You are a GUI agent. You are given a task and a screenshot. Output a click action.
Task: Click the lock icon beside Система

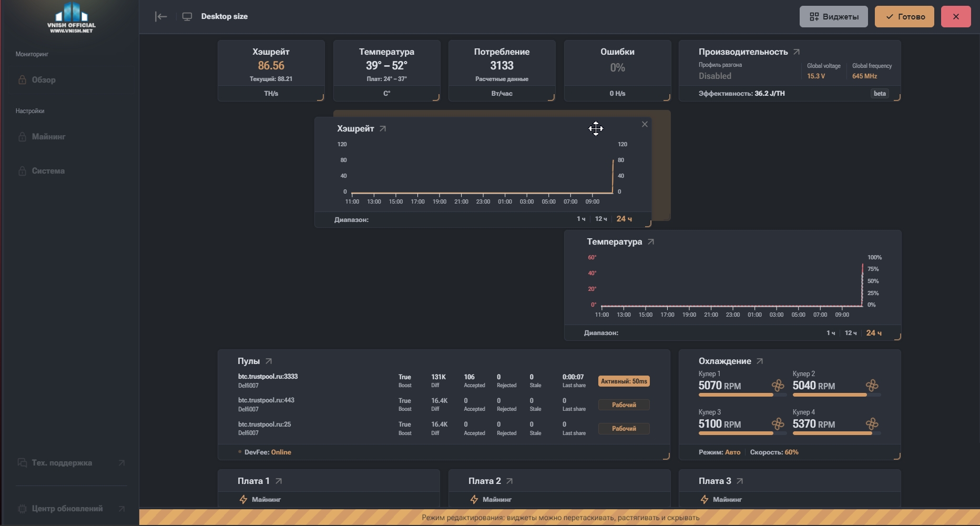point(22,171)
